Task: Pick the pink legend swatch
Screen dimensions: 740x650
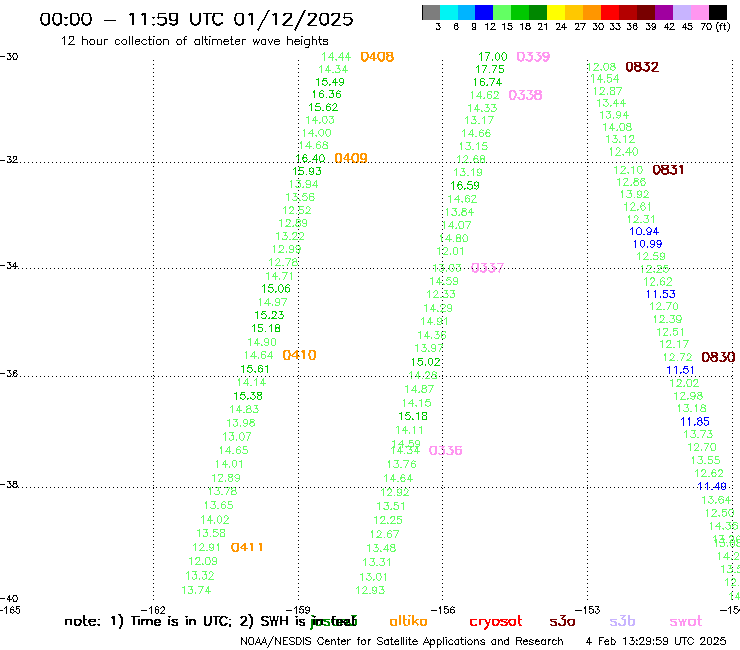Action: click(700, 12)
